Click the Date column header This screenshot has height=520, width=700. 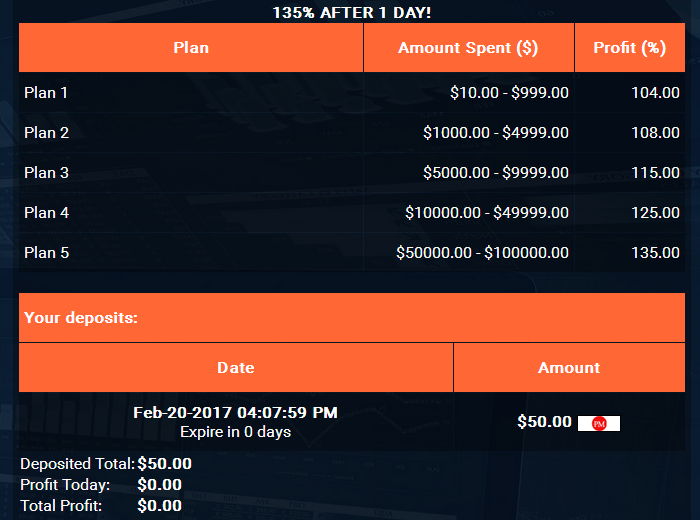[236, 367]
